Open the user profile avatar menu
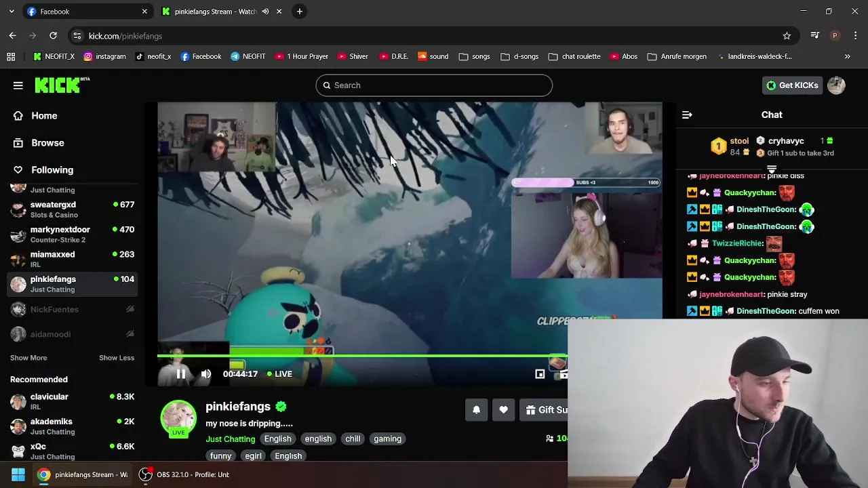The image size is (868, 488). coord(836,85)
